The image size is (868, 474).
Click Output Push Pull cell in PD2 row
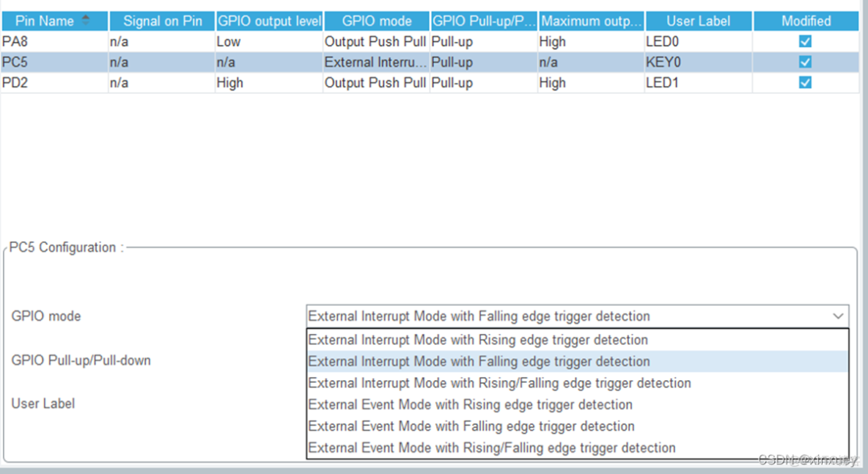click(x=376, y=82)
